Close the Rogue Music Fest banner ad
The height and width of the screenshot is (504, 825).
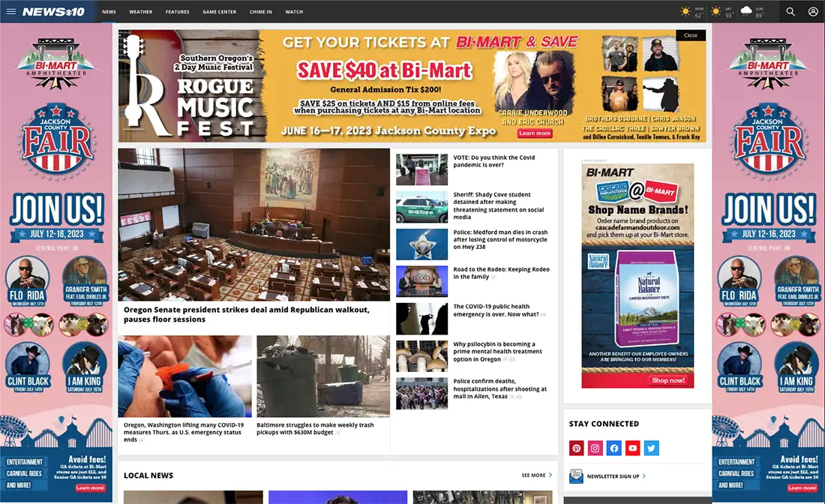690,35
